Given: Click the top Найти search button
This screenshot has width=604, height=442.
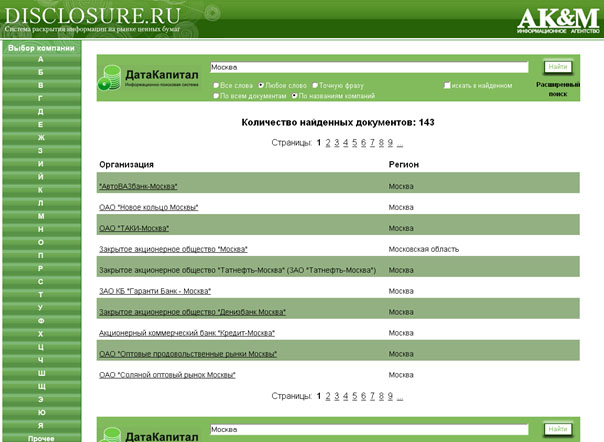Looking at the screenshot, I should pyautogui.click(x=558, y=67).
